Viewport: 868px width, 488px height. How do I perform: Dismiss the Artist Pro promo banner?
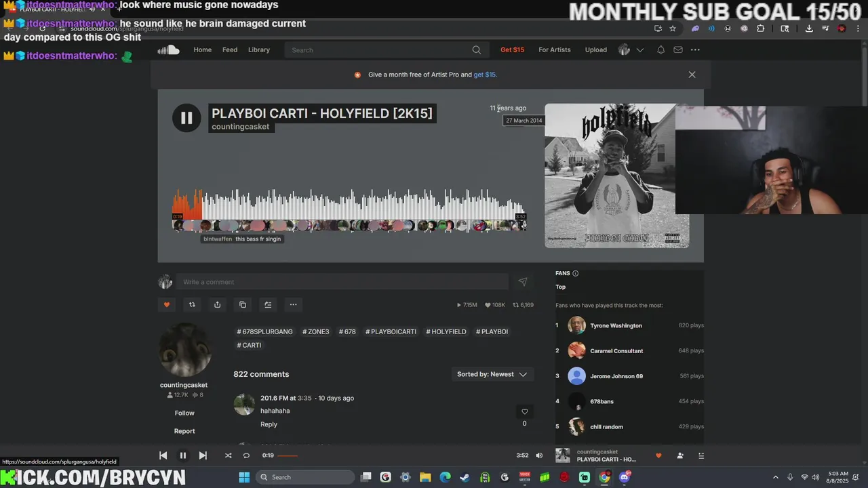click(692, 75)
